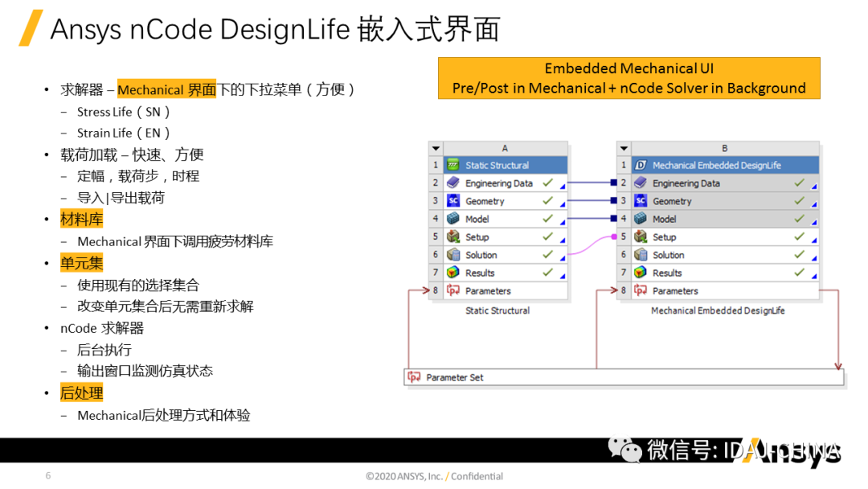Click column B header of DesignLife system
Viewport: 868px width, 489px height.
tap(725, 149)
